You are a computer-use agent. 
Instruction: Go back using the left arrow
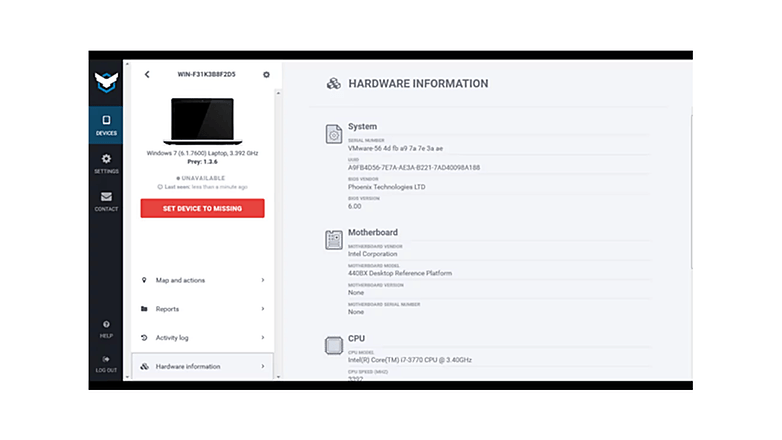147,74
